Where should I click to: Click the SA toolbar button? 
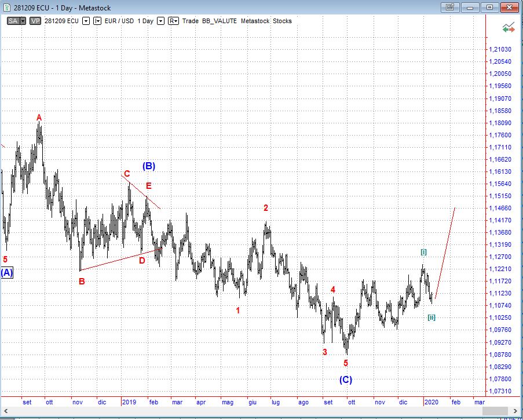click(x=13, y=21)
